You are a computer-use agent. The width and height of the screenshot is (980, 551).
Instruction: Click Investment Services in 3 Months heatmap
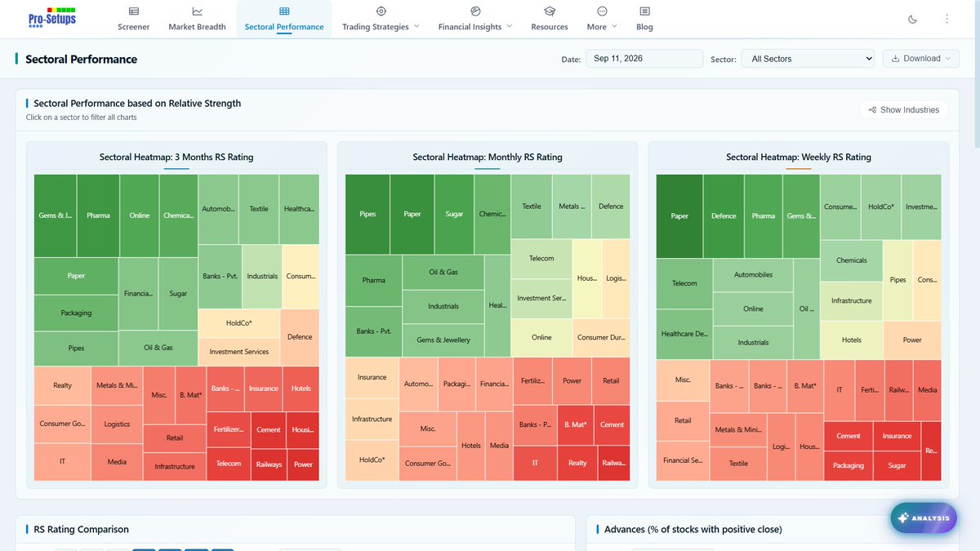pos(239,352)
